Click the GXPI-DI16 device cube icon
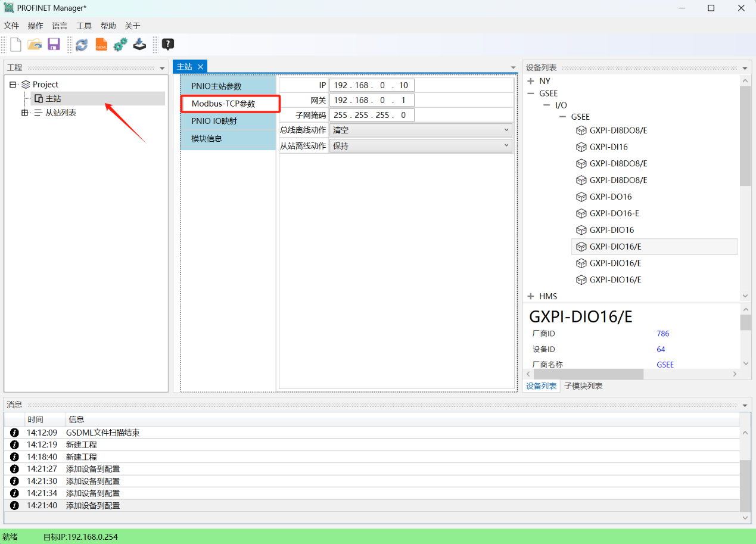The width and height of the screenshot is (756, 544). click(581, 147)
